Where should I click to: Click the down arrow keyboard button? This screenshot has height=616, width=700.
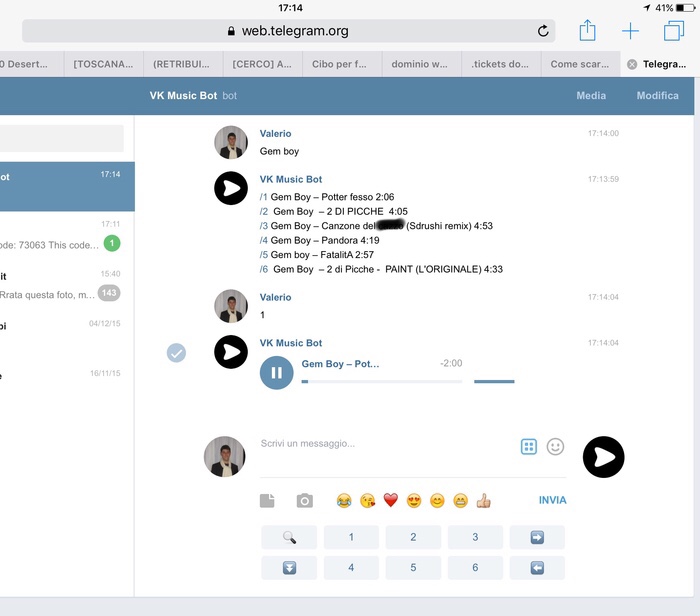[289, 568]
